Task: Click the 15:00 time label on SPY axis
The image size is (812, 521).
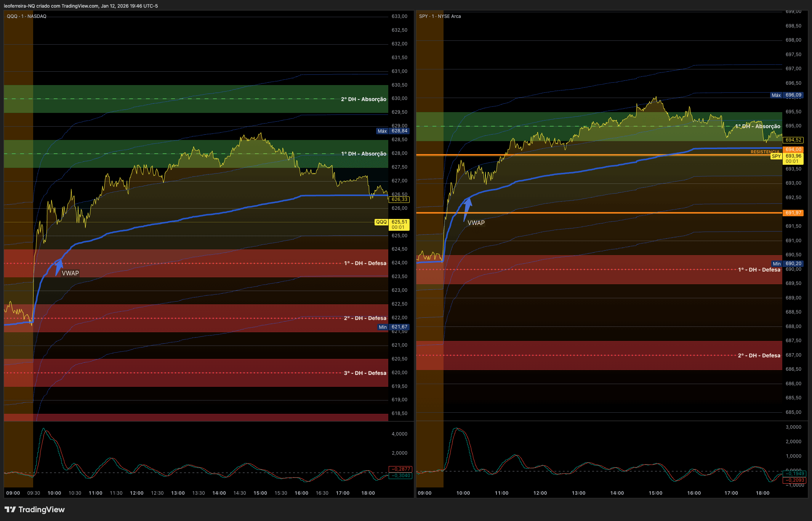Action: coord(655,493)
